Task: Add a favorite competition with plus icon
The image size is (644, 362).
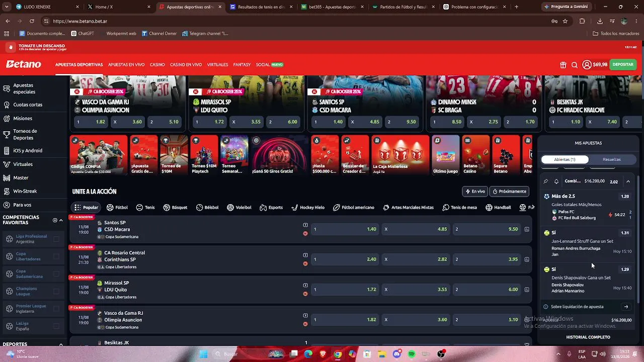Action: (55, 220)
